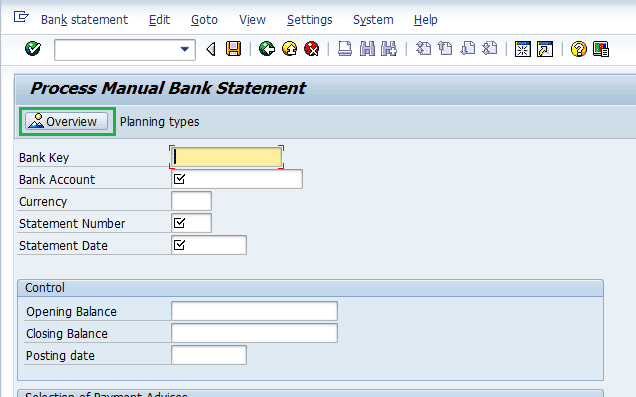
Task: Click the Closing Balance input field
Action: [254, 333]
